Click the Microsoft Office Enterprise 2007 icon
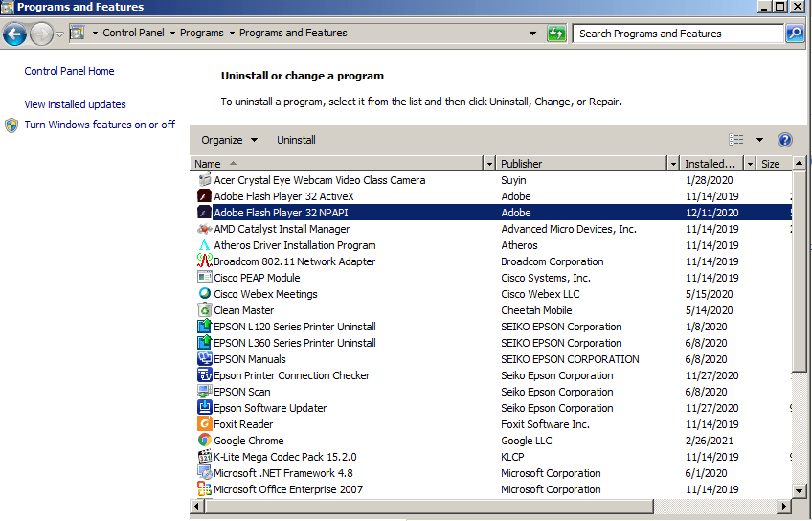812x521 pixels. [x=205, y=488]
